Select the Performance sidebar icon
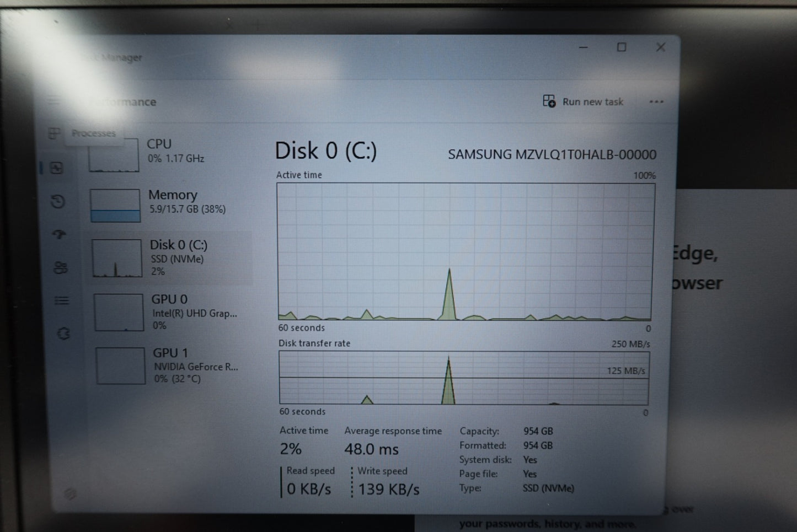The height and width of the screenshot is (532, 797). pyautogui.click(x=57, y=168)
